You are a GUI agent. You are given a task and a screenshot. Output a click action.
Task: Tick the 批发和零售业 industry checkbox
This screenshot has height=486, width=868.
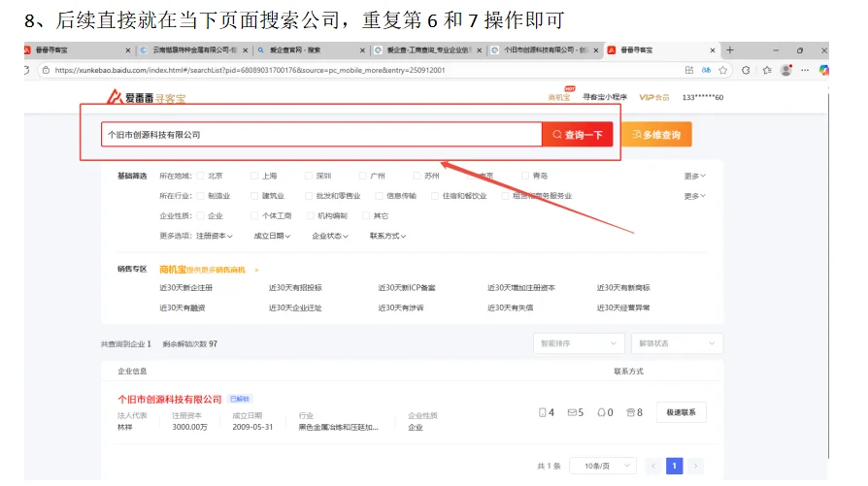(309, 196)
